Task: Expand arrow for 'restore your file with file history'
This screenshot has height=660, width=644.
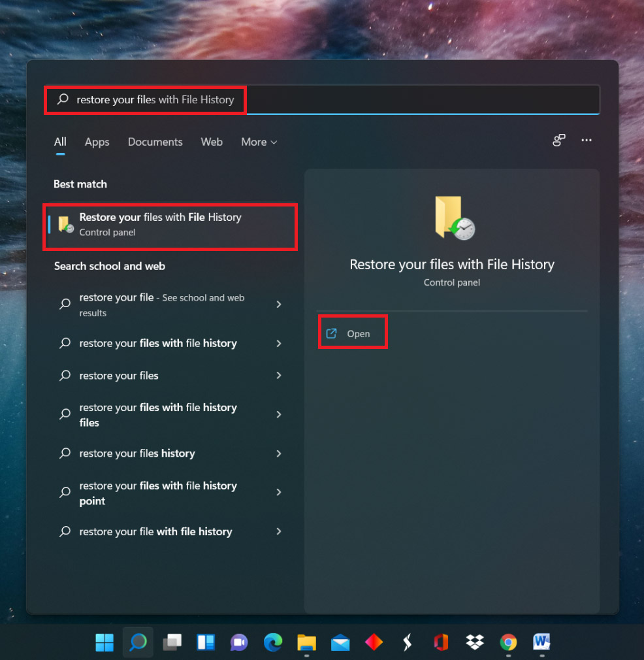Action: coord(279,532)
